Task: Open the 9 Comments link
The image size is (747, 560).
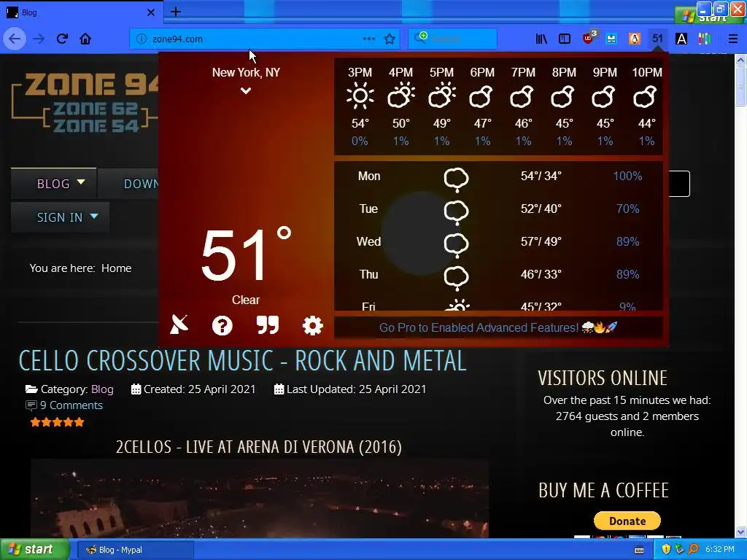Action: [x=71, y=405]
